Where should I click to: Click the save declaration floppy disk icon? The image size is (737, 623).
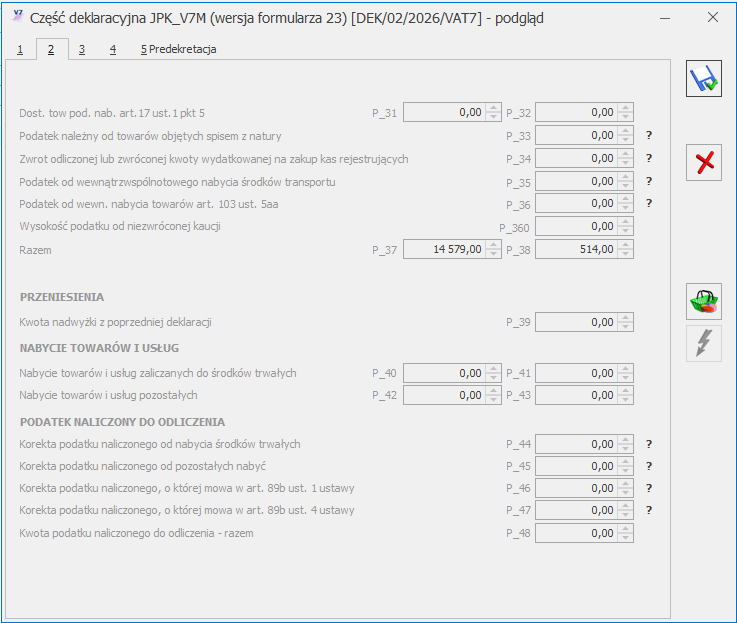pyautogui.click(x=704, y=79)
